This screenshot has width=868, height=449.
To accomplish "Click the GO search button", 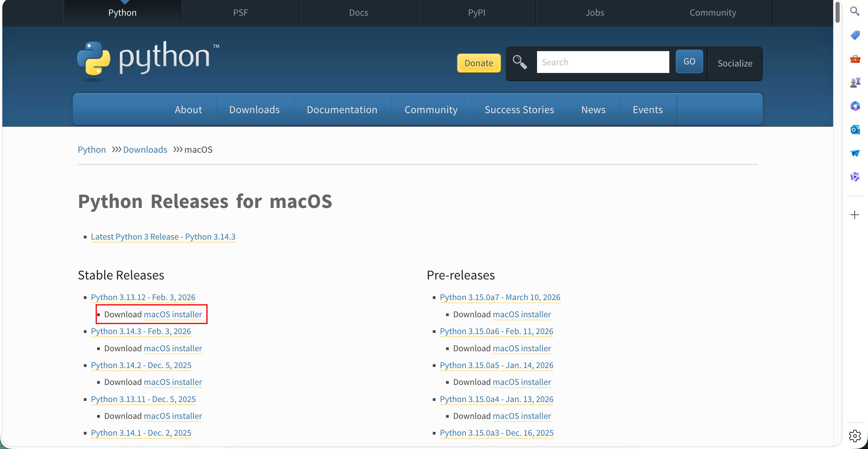I will (689, 61).
